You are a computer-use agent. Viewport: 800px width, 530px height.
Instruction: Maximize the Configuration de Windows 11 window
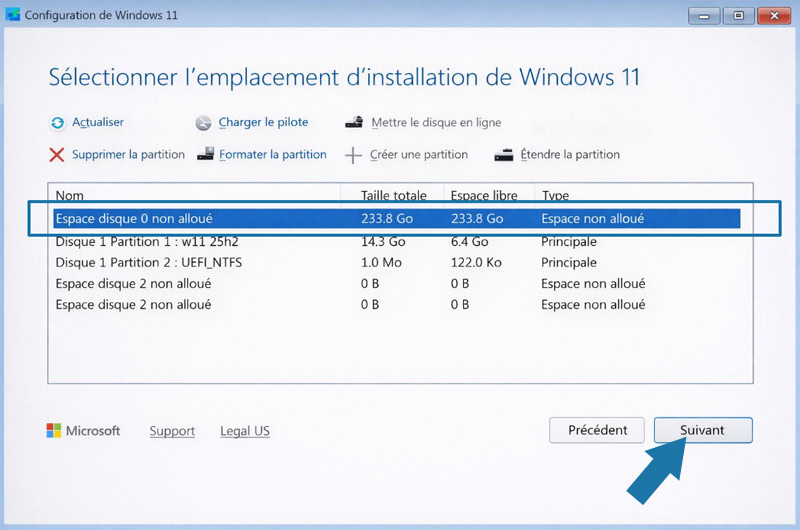[738, 16]
